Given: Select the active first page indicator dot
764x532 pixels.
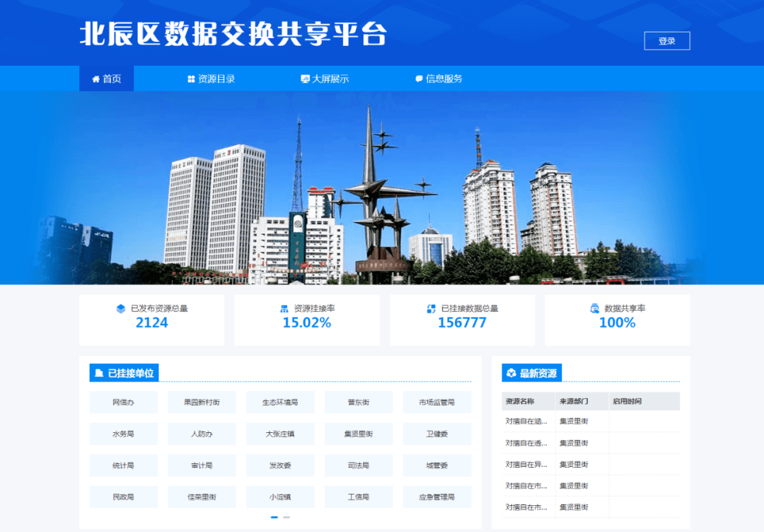Looking at the screenshot, I should [x=274, y=517].
